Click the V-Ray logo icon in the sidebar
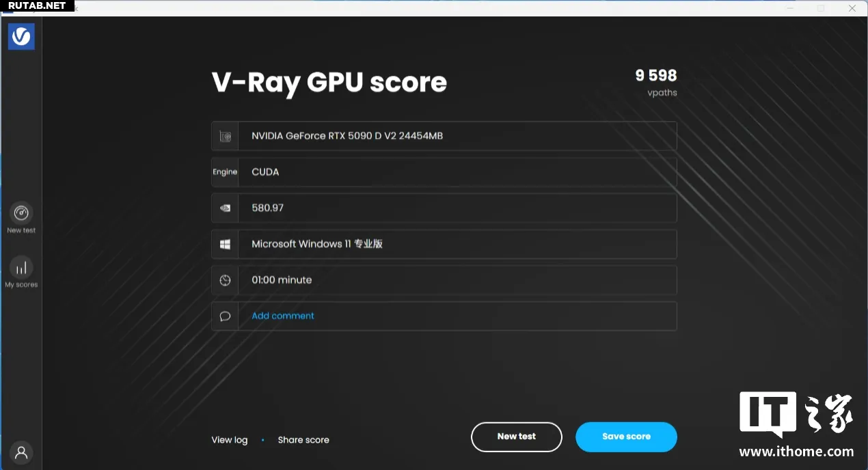This screenshot has width=868, height=470. 21,36
